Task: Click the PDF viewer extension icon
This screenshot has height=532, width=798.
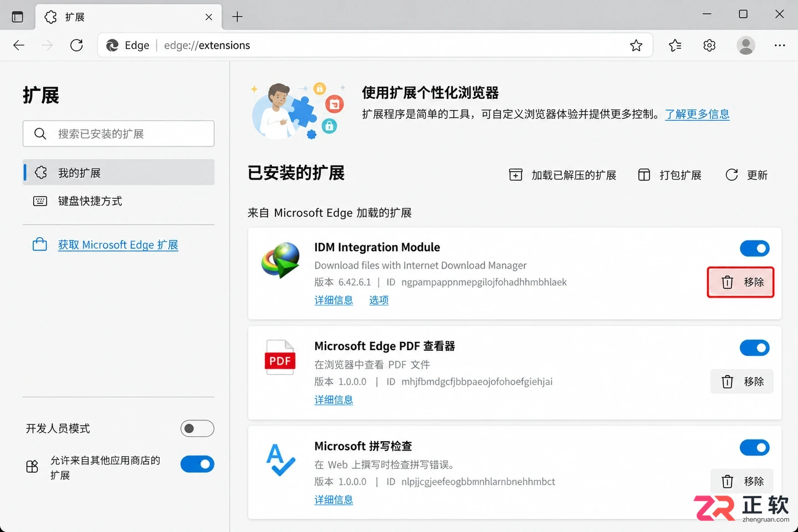Action: (280, 357)
